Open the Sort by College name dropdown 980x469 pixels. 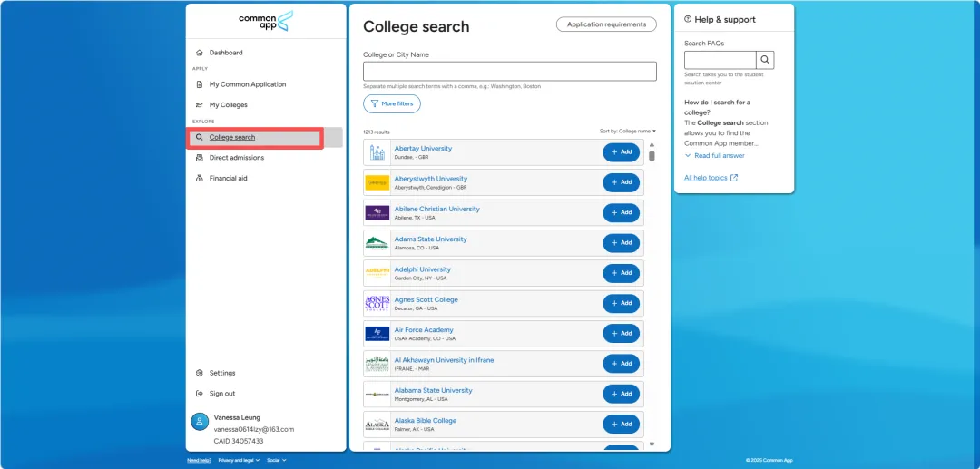(x=628, y=132)
